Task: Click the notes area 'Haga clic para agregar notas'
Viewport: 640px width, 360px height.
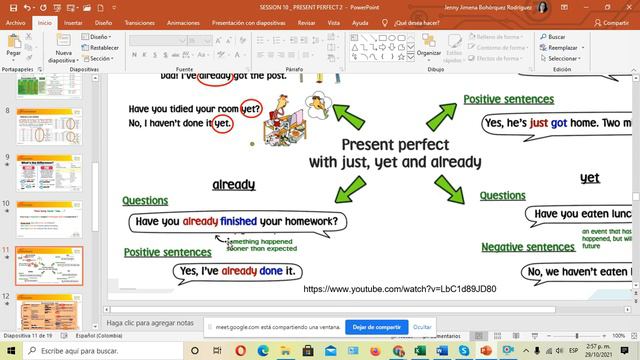Action: [150, 323]
